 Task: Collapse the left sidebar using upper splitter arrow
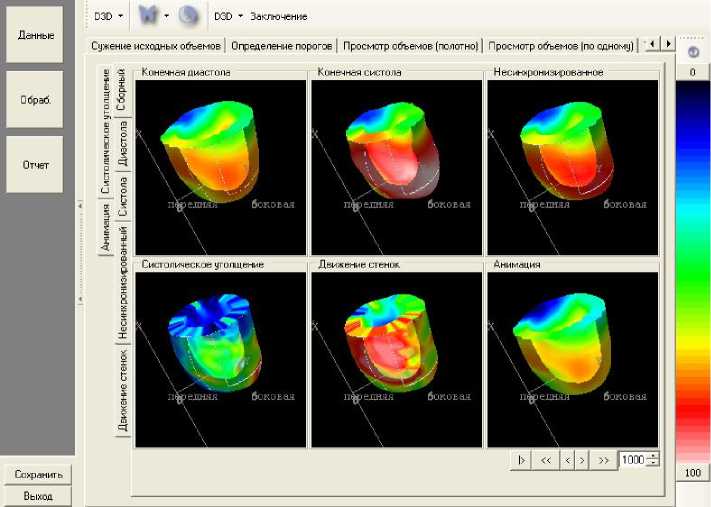coord(80,206)
